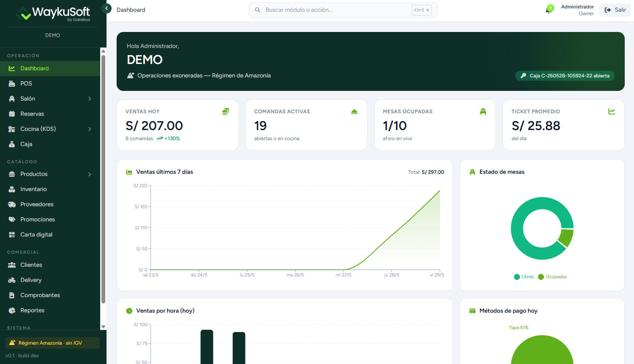Focus the Buscar módulo o acción search field
Screen dimensions: 634x364
tap(343, 10)
